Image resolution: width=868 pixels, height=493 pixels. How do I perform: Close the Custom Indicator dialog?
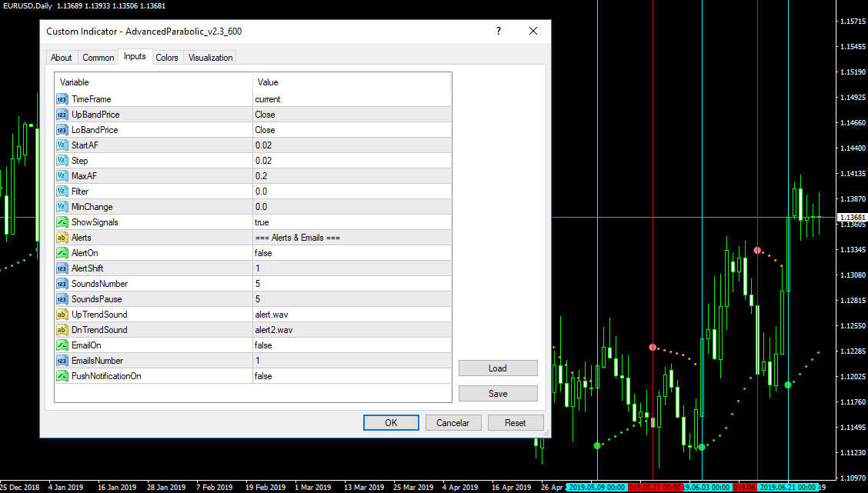pyautogui.click(x=533, y=31)
